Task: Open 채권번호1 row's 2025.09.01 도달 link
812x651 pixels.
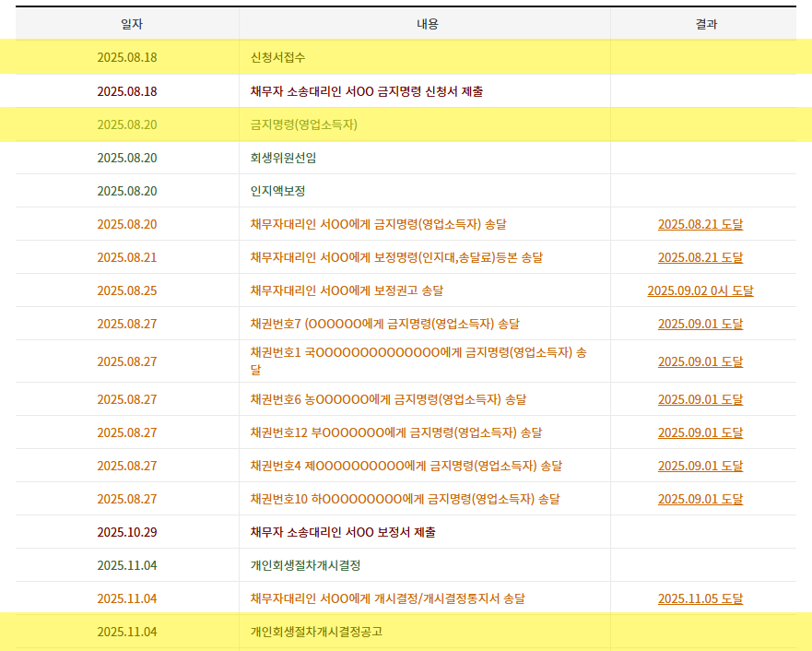Action: 700,361
